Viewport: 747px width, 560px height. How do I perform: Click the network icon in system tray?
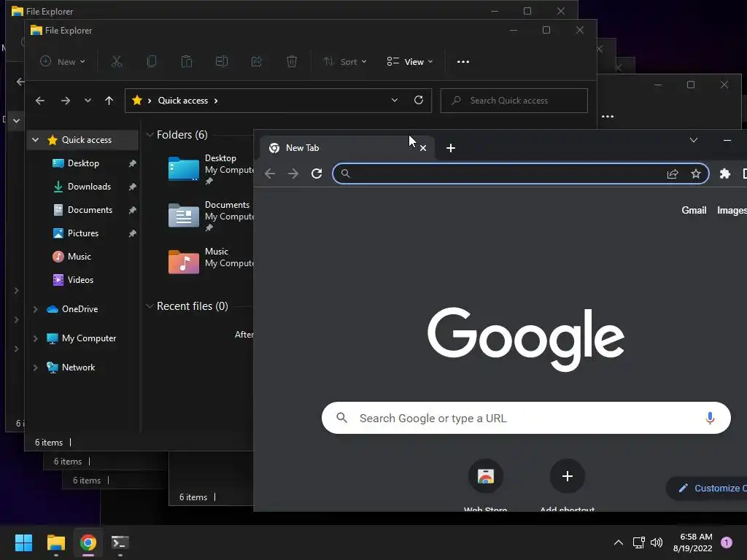[638, 542]
